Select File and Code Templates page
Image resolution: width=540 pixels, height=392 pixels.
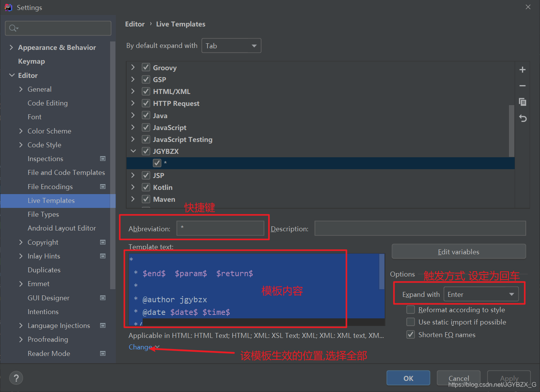tap(66, 173)
